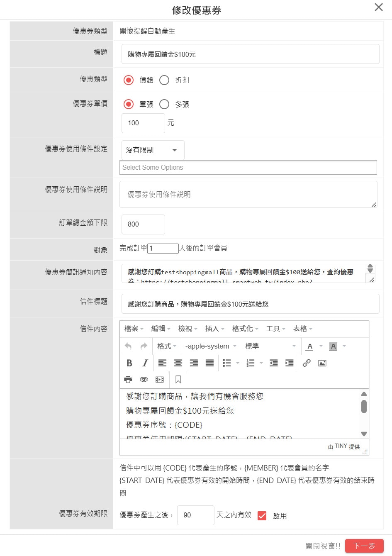Toggle the 啟用 validity checkbox
Screen dimensions: 392x556
(x=262, y=515)
